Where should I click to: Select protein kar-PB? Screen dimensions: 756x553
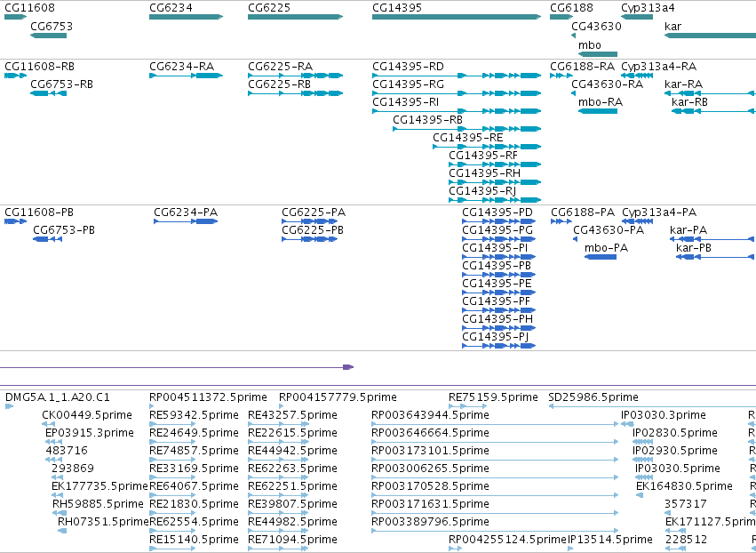pos(694,248)
